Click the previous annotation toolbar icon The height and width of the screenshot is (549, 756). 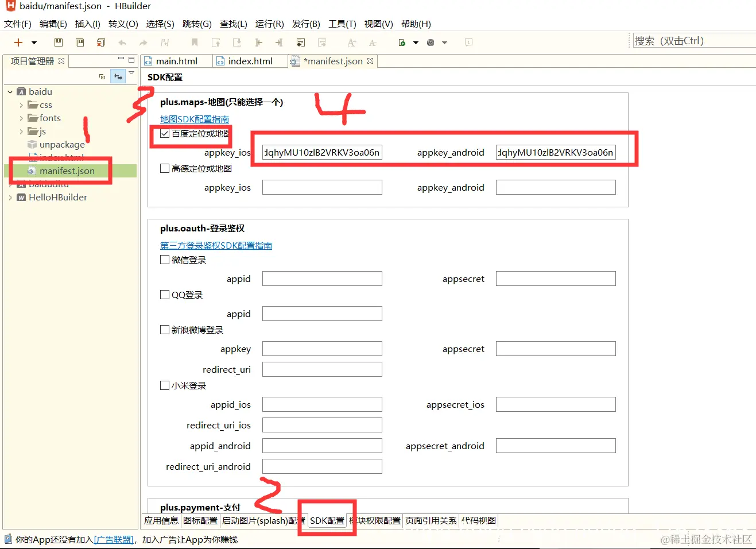pos(216,42)
